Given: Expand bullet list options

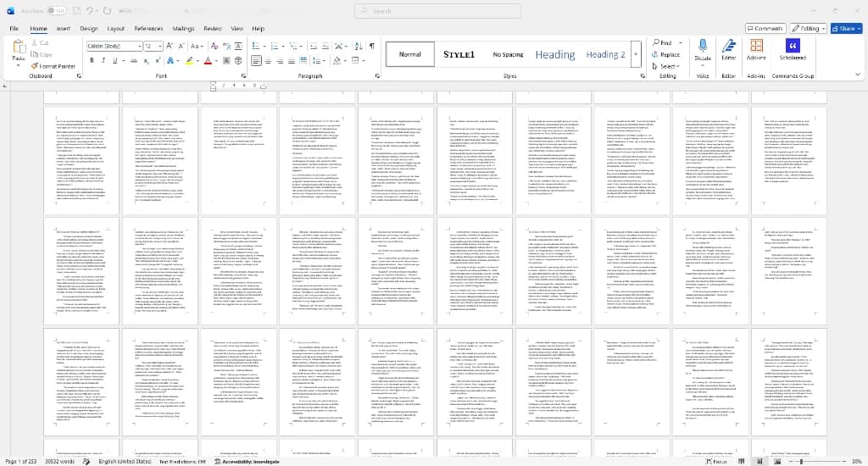Looking at the screenshot, I should coord(264,47).
